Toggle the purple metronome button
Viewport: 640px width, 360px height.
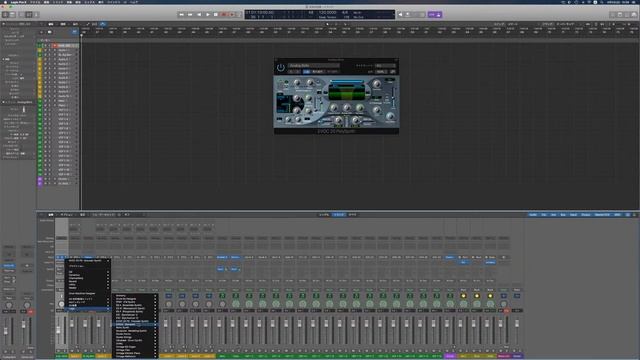[x=439, y=15]
